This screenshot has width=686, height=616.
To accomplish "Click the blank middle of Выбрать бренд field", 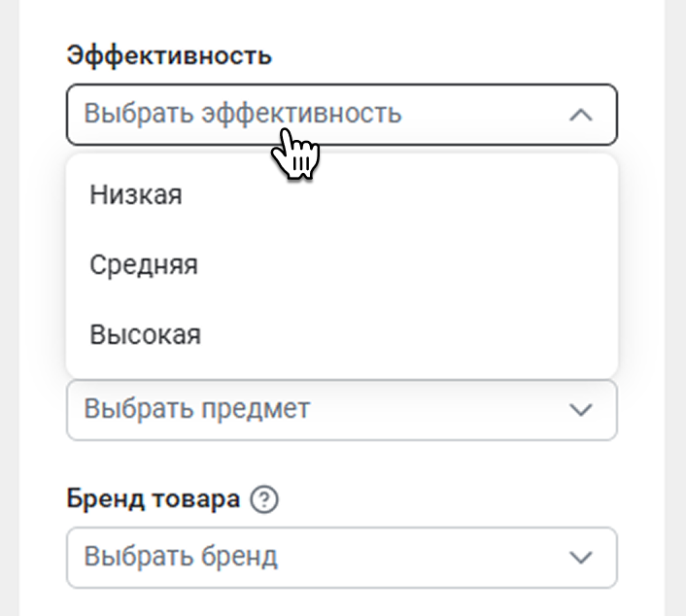I will [x=420, y=558].
